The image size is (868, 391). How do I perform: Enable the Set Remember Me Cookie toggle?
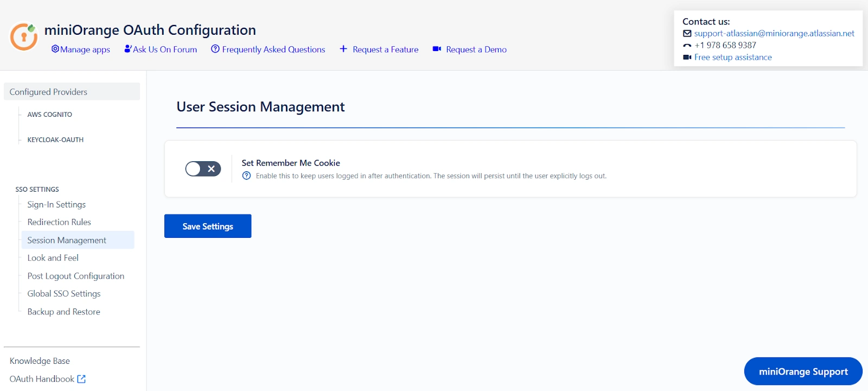tap(203, 169)
